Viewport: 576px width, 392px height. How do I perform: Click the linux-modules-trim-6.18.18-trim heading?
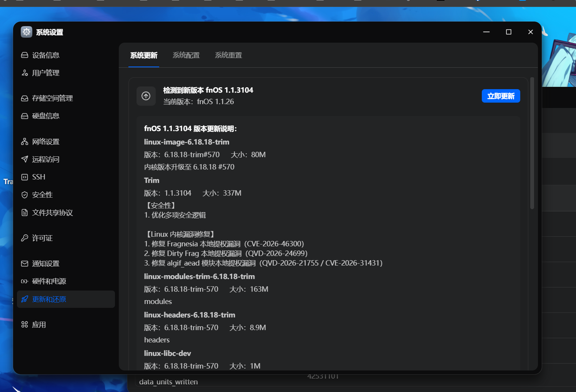(x=199, y=276)
